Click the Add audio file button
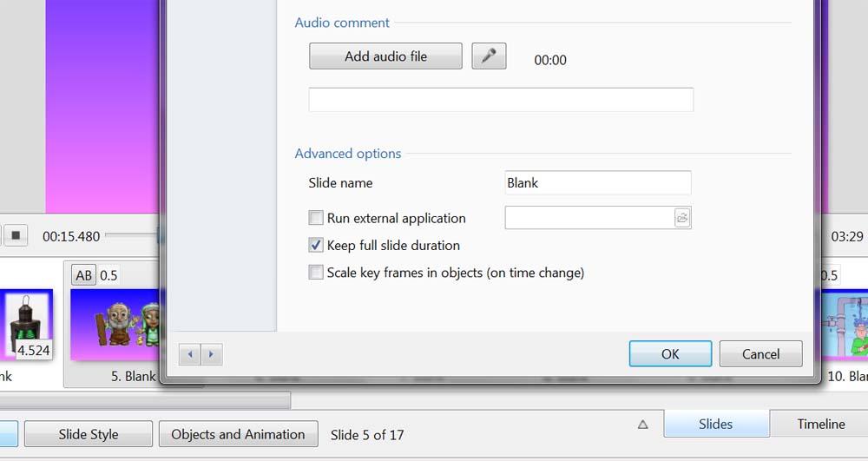The image size is (868, 461). click(385, 56)
